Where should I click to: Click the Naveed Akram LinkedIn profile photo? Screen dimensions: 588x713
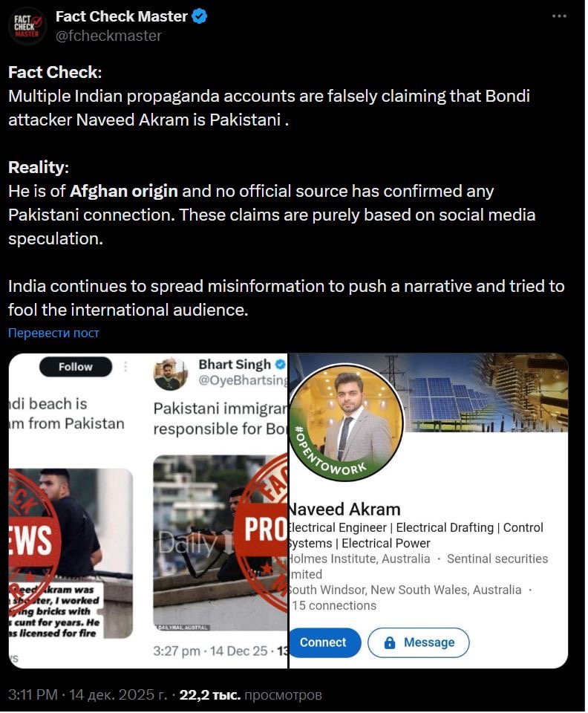click(x=346, y=422)
